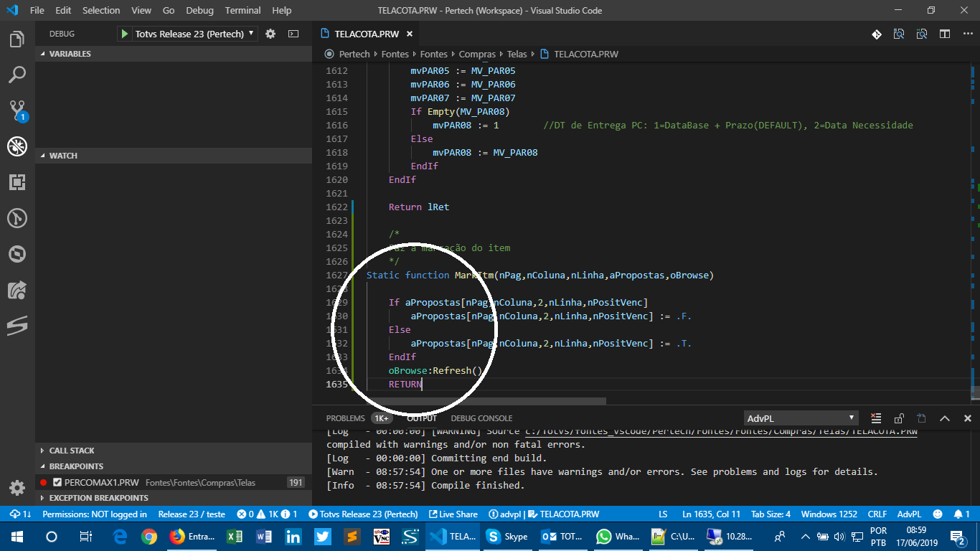Open Source Control showing 1 pending change
The image size is (980, 551).
coord(17,110)
